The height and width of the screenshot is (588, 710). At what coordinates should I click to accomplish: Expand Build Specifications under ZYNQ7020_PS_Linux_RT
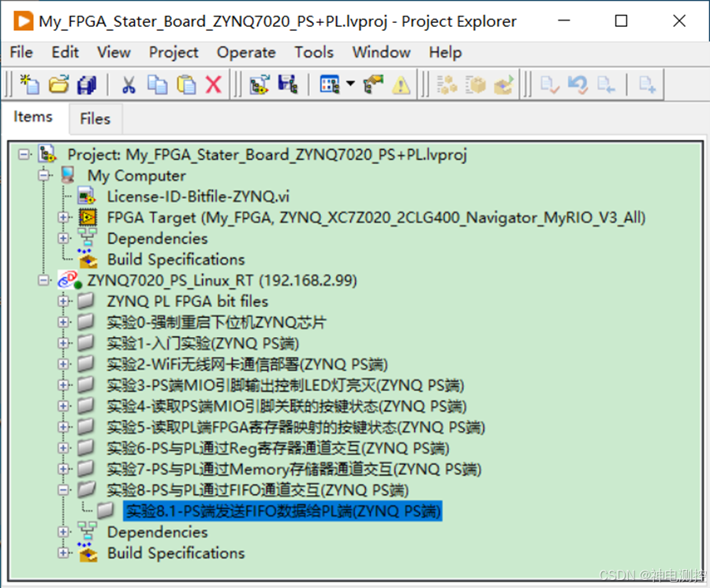(x=64, y=552)
